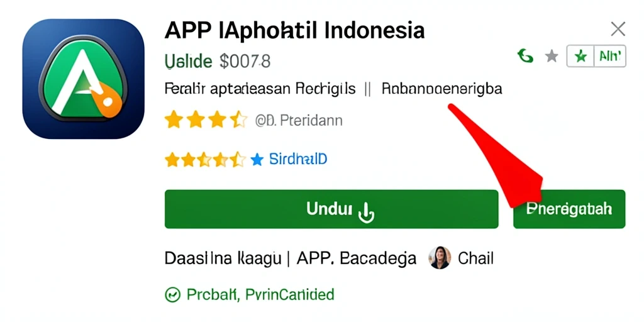This screenshot has width=644, height=322.
Task: Click the gray star icon
Action: 551,56
